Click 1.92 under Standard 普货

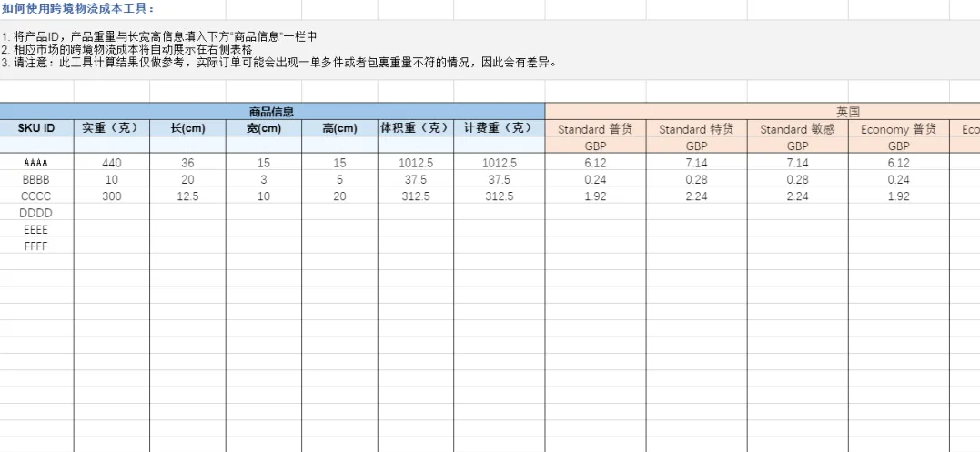pos(595,196)
